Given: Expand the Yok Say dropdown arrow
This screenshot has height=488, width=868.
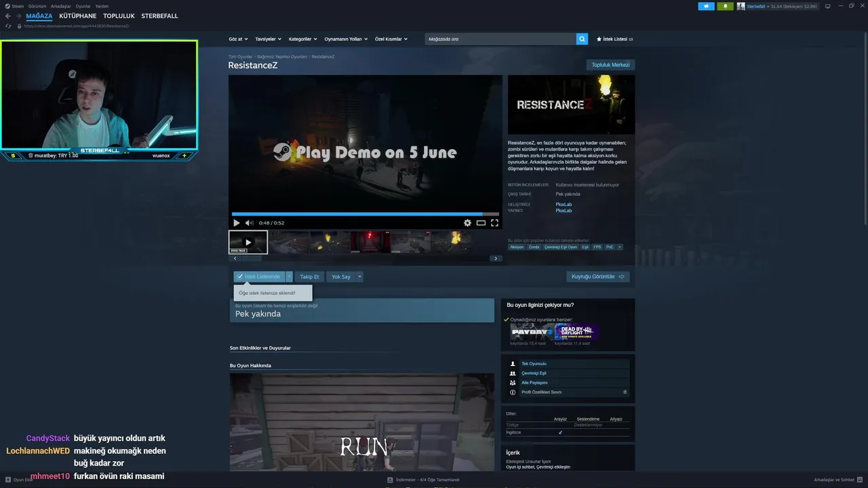Looking at the screenshot, I should click(360, 277).
